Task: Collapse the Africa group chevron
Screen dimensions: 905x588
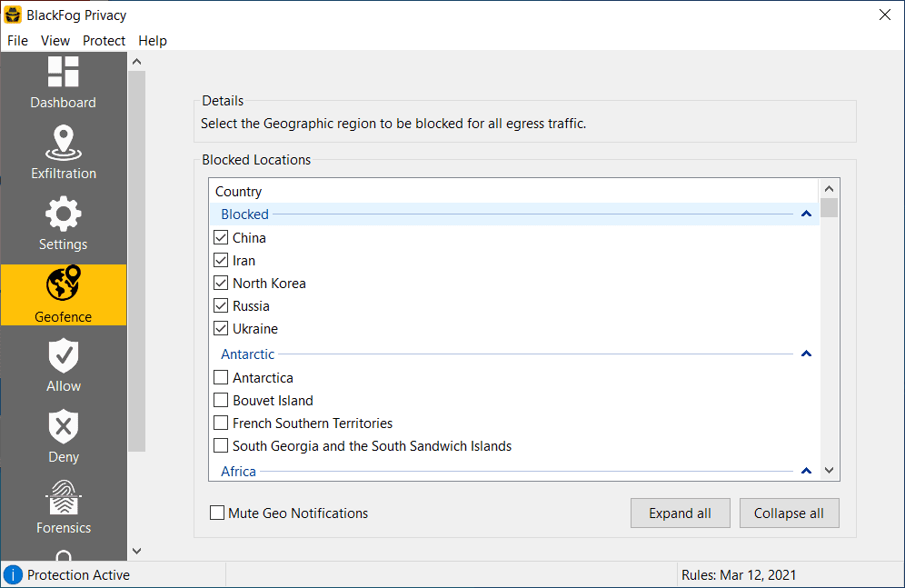Action: [806, 471]
